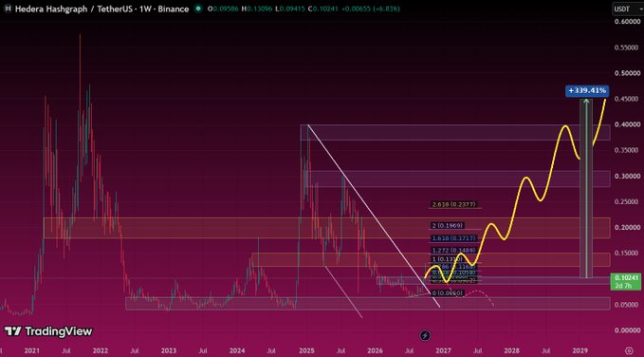Viewport: 644px width, 357px height.
Task: Click the 0.55000 price axis label
Action: (627, 47)
